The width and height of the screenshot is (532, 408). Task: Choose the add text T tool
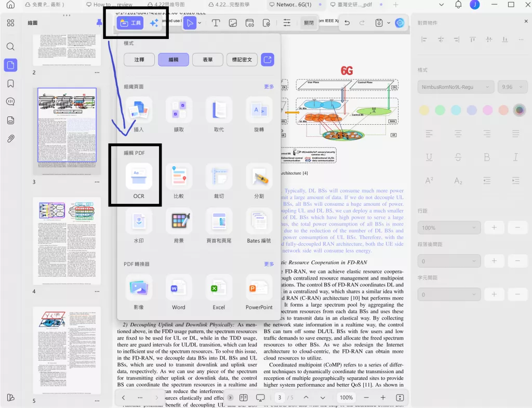(216, 23)
